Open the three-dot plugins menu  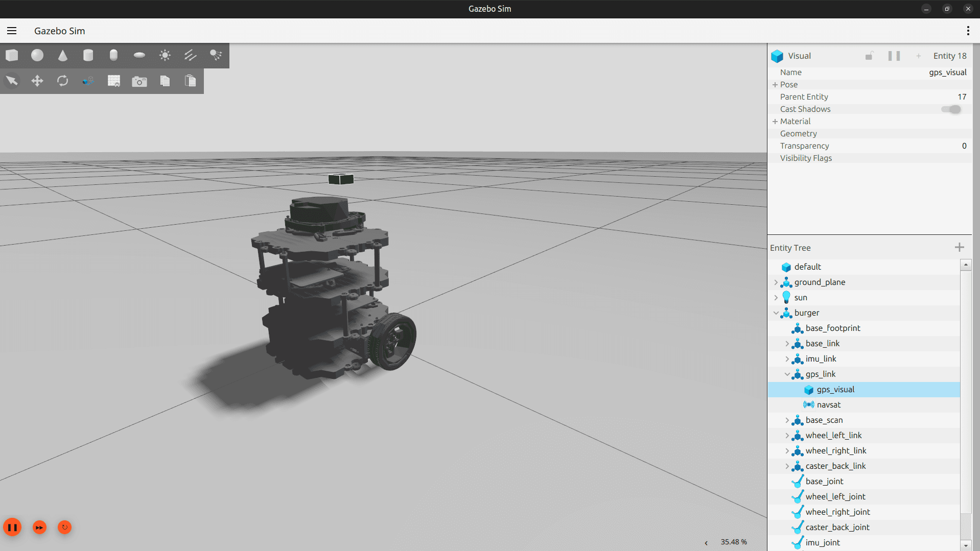pyautogui.click(x=968, y=31)
